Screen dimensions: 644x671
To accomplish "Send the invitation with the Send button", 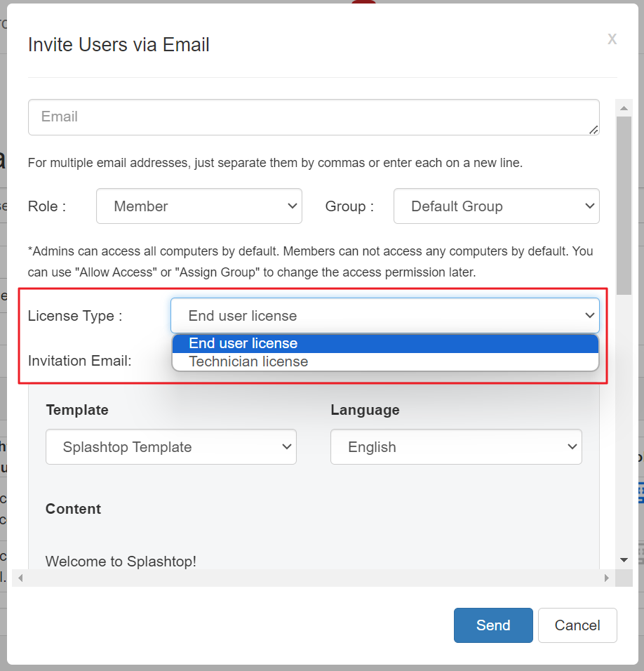I will [493, 625].
